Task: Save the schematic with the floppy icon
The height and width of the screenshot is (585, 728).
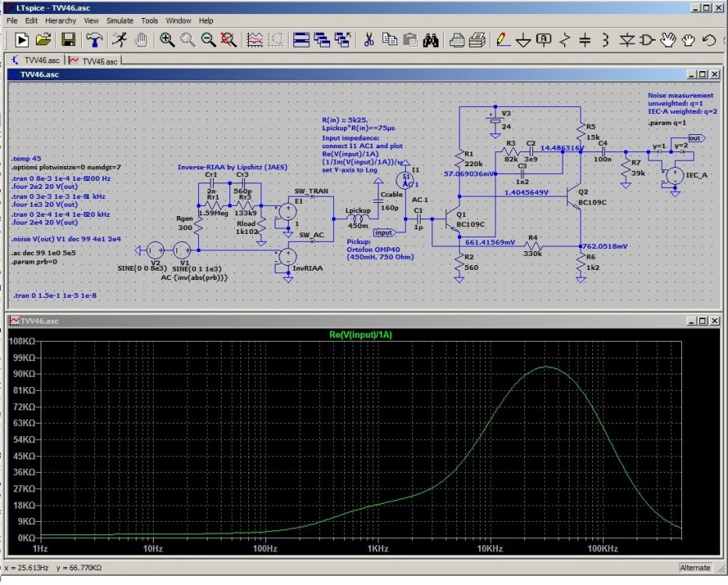Action: (x=68, y=39)
